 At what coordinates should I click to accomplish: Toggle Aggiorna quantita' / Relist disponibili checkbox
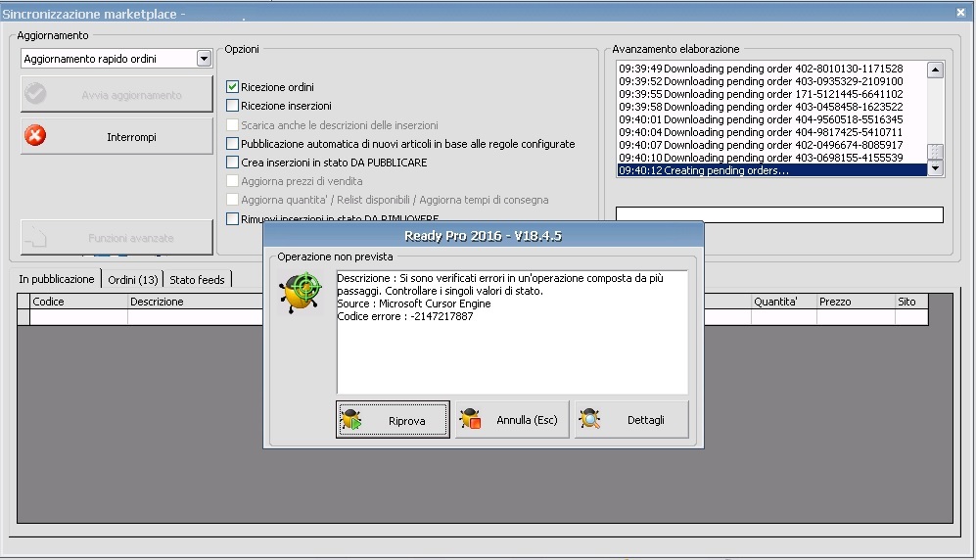232,199
